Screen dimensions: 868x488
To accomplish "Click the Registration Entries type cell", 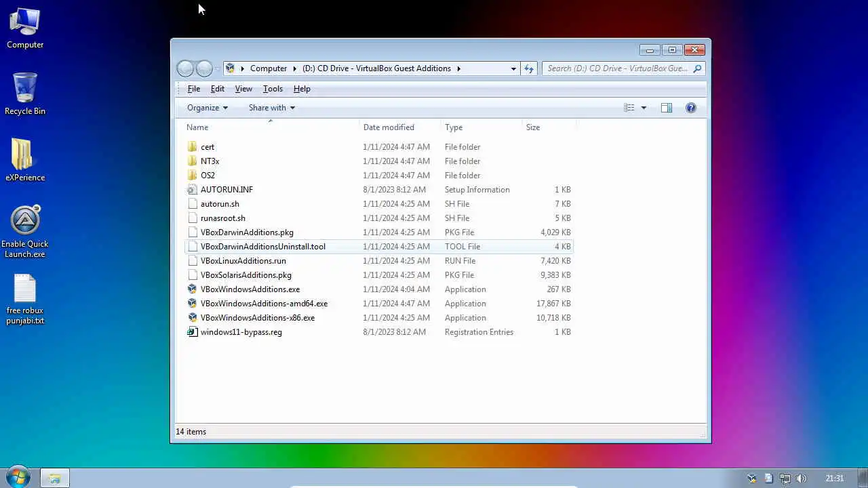I will coord(479,332).
